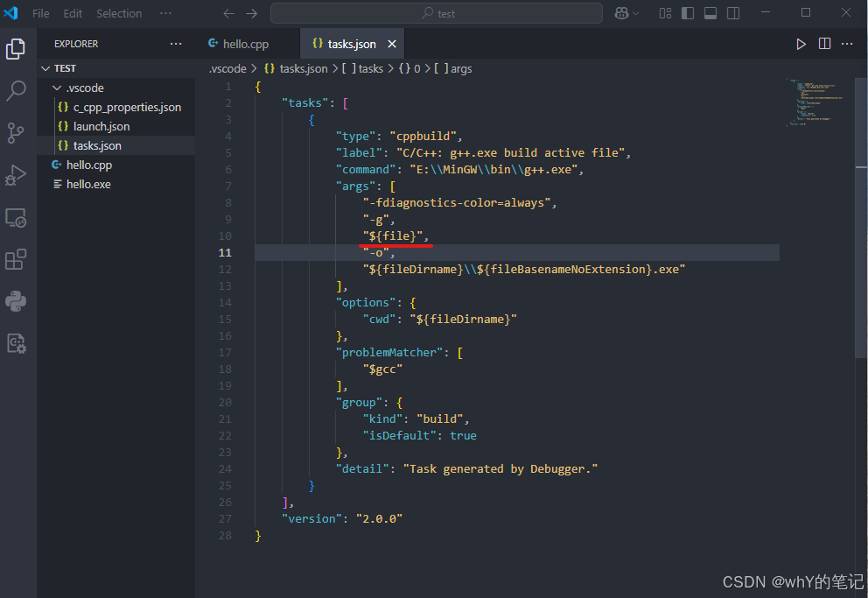
Task: Select hello.exe in explorer
Action: [116, 185]
